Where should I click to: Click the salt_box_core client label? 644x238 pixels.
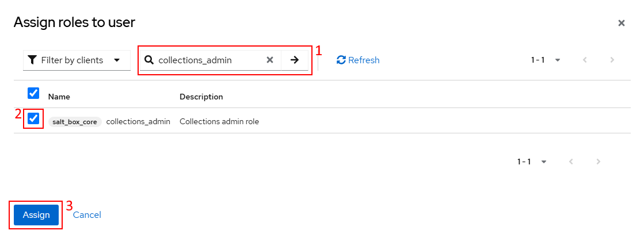pyautogui.click(x=75, y=122)
